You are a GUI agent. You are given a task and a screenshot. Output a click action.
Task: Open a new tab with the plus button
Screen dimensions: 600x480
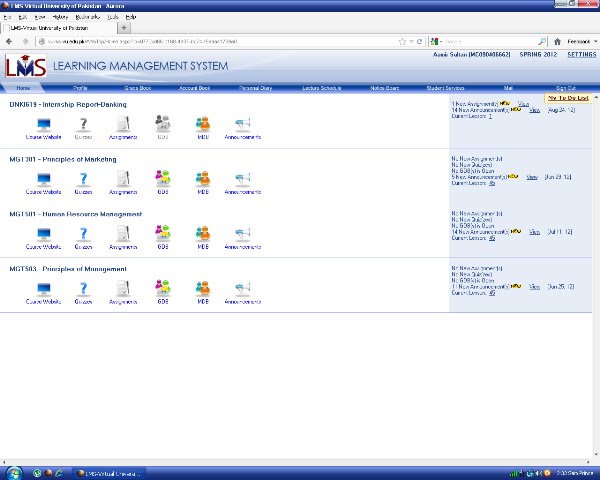[x=124, y=28]
